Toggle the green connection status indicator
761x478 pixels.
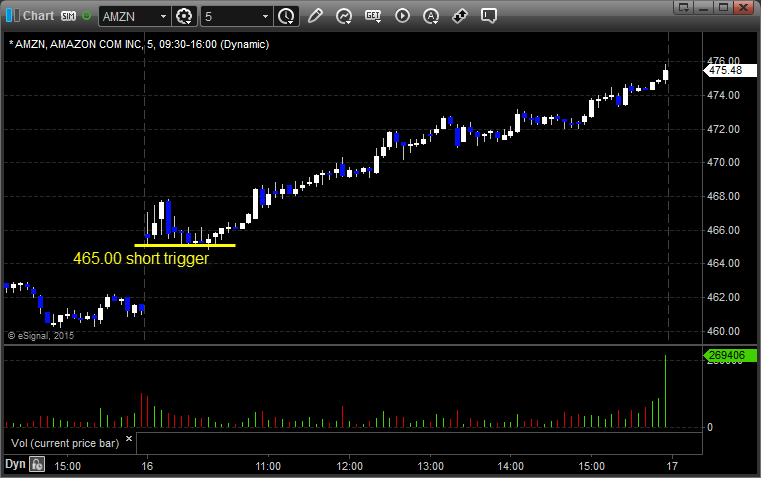pyautogui.click(x=87, y=16)
